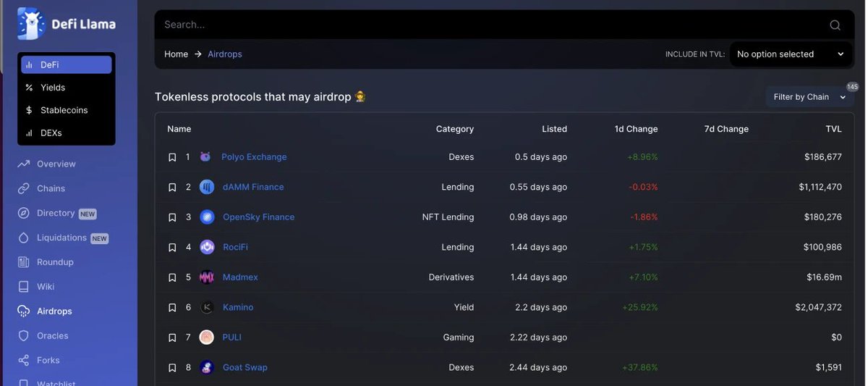Image resolution: width=868 pixels, height=386 pixels.
Task: Open Madmex protocol link
Action: click(240, 277)
